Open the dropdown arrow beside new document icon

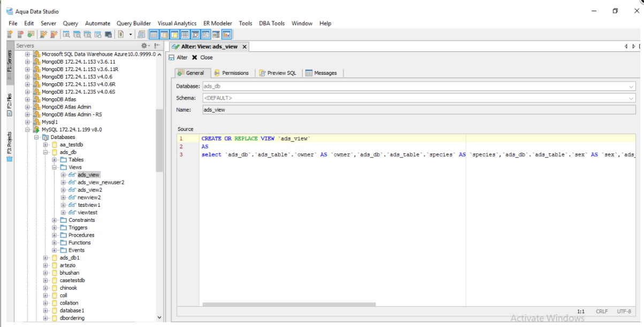pyautogui.click(x=131, y=34)
